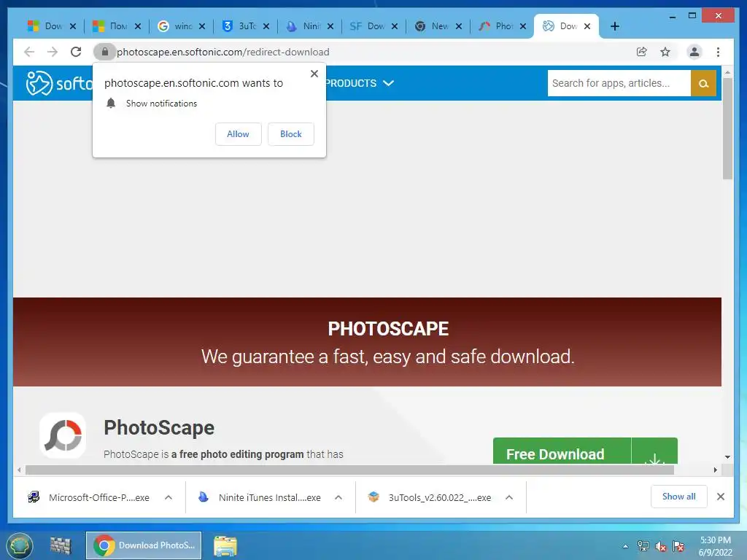The height and width of the screenshot is (560, 747).
Task: Reload the current page
Action: (76, 52)
